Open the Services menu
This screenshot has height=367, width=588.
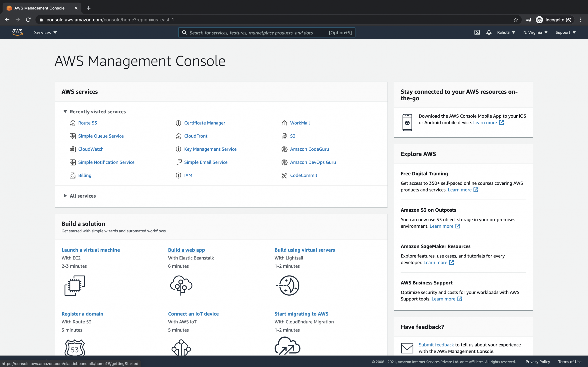click(45, 32)
